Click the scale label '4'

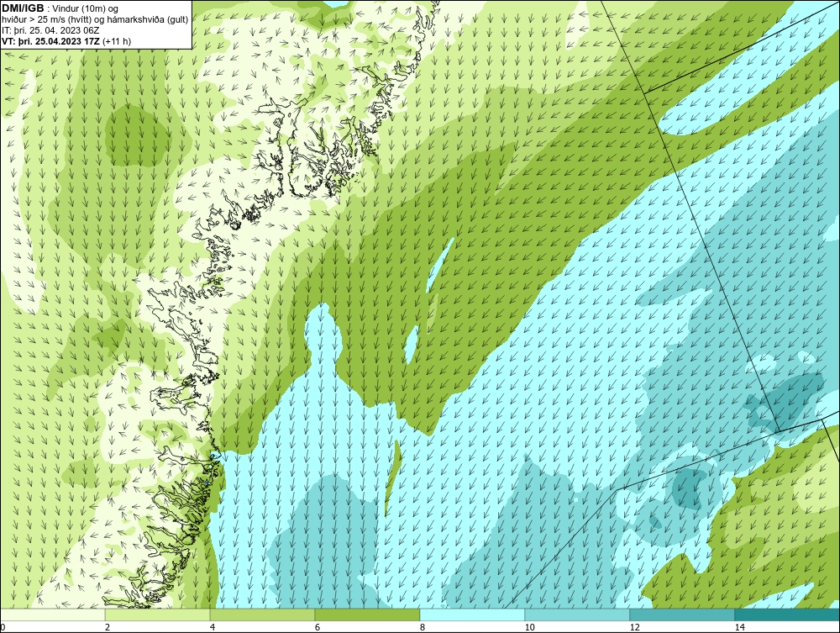213,628
